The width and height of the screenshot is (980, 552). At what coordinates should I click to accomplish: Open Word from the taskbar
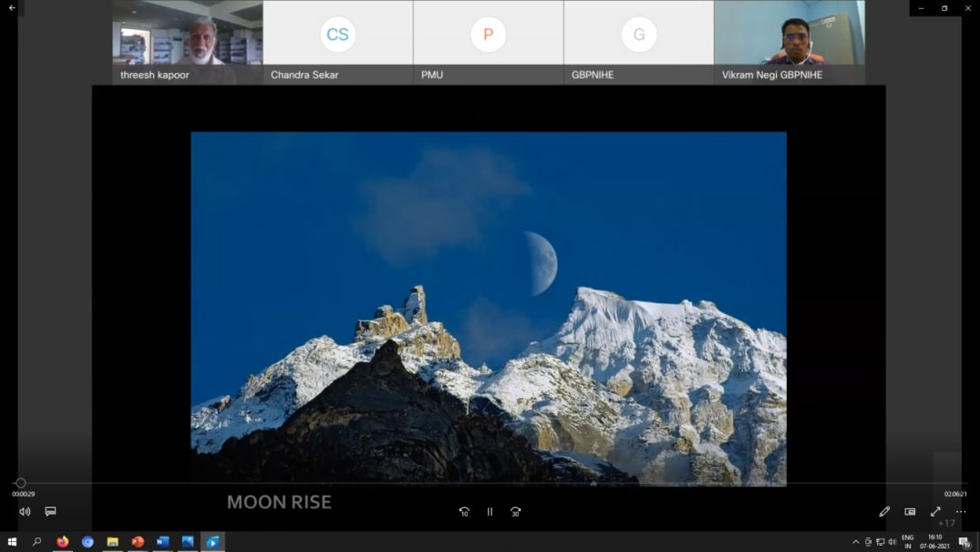162,542
